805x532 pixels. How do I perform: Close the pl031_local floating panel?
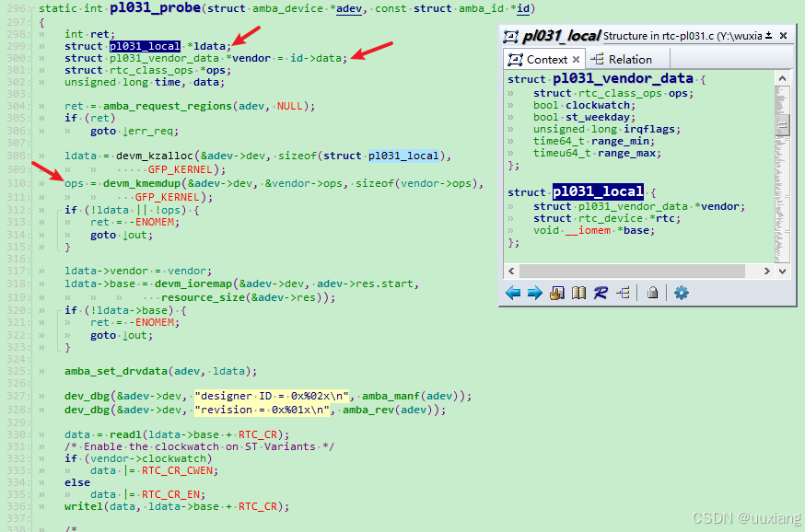[x=784, y=35]
